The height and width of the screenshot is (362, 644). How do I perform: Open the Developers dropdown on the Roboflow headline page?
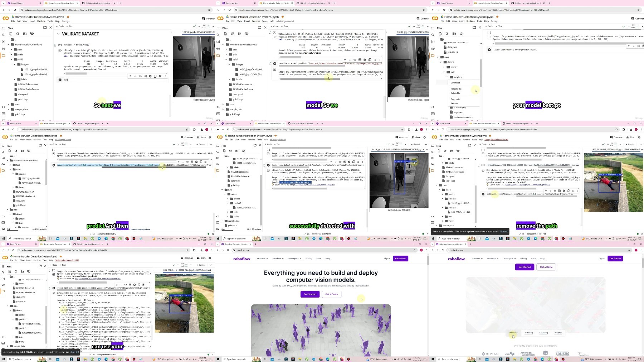(294, 259)
